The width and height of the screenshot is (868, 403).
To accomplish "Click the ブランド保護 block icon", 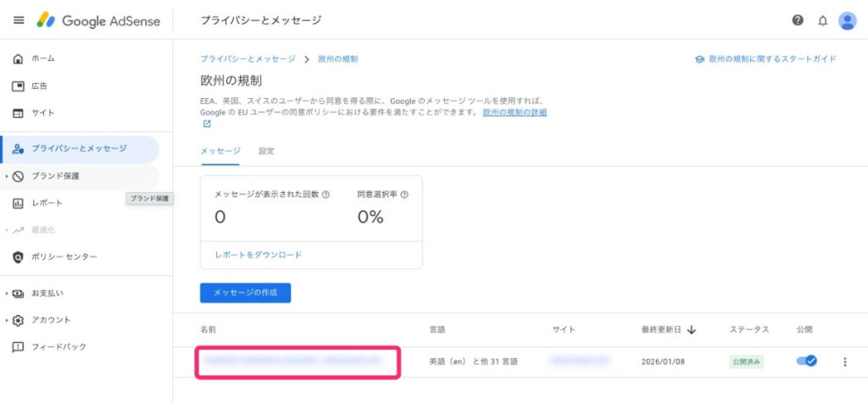I will pos(19,176).
